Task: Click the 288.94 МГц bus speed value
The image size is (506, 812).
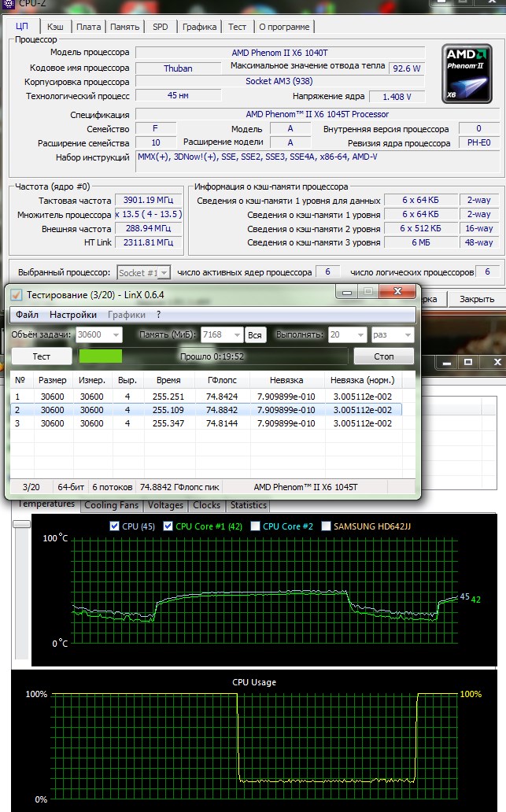Action: pos(149,228)
